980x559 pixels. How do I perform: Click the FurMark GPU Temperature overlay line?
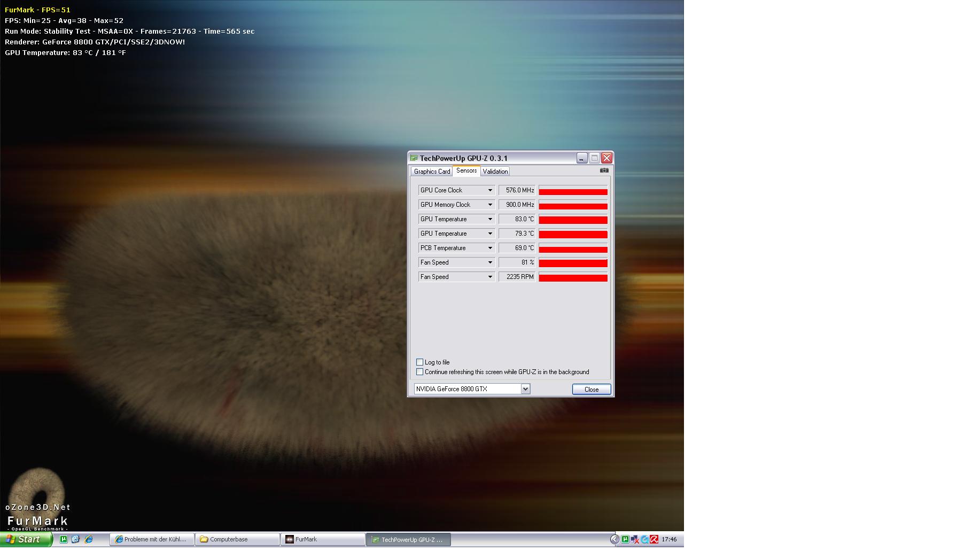click(65, 52)
